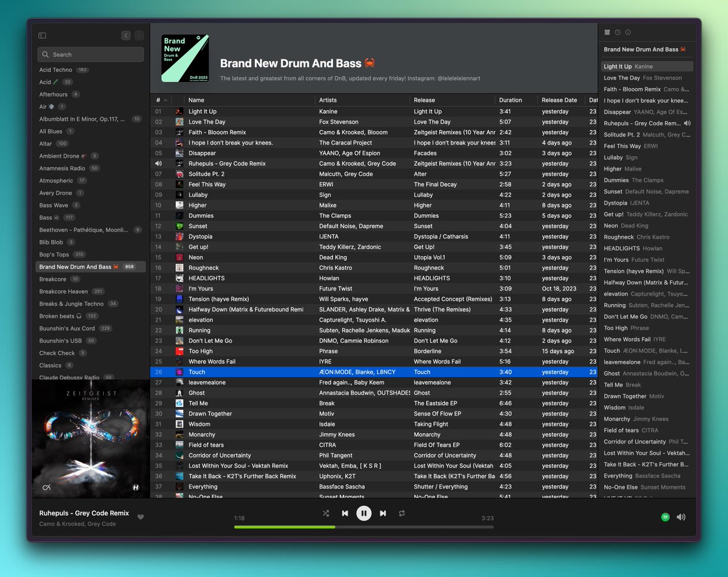728x577 pixels.
Task: Open the queue list tab icon
Action: point(607,32)
